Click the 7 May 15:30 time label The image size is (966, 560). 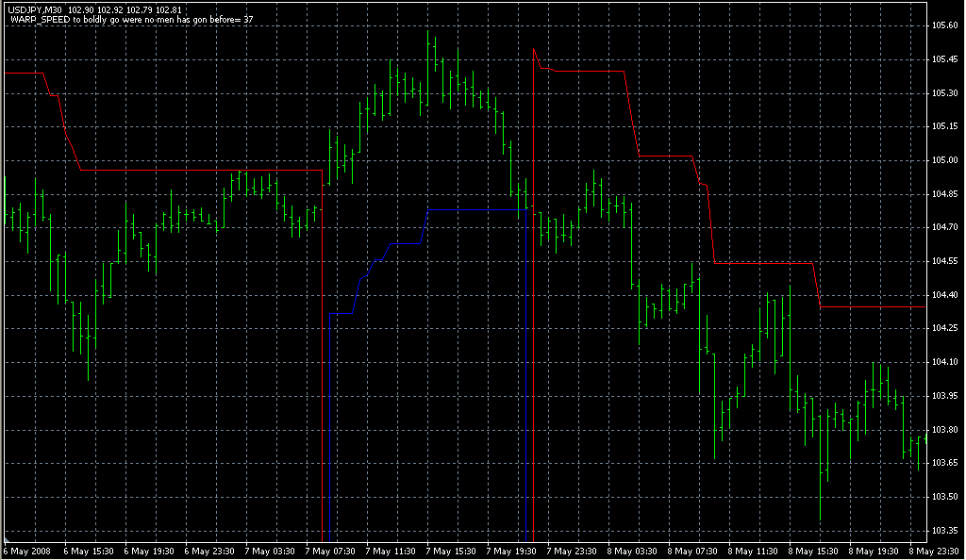(451, 552)
